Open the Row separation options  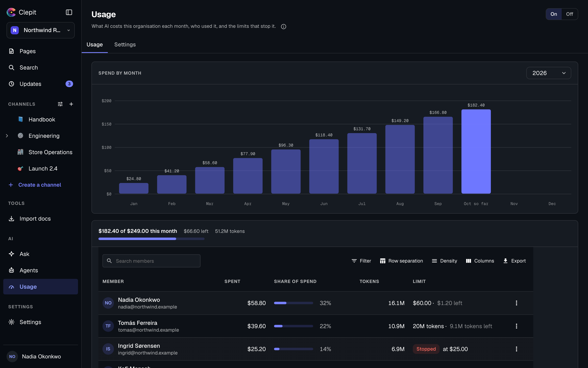click(x=401, y=261)
